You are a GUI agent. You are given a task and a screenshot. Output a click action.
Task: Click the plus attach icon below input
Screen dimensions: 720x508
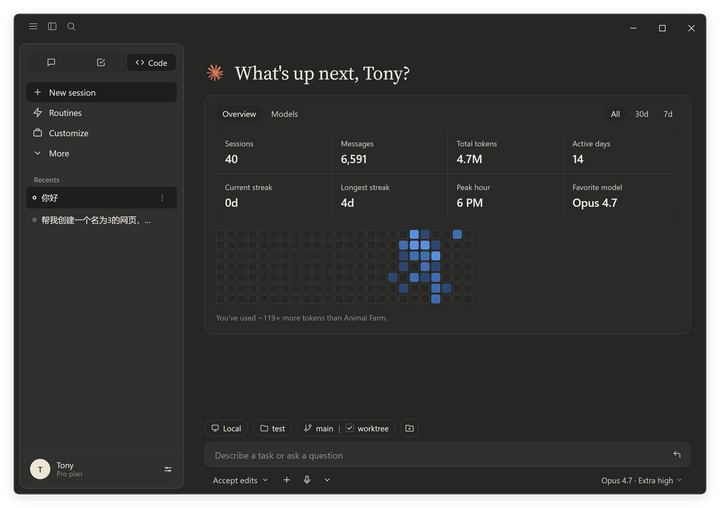coord(287,480)
